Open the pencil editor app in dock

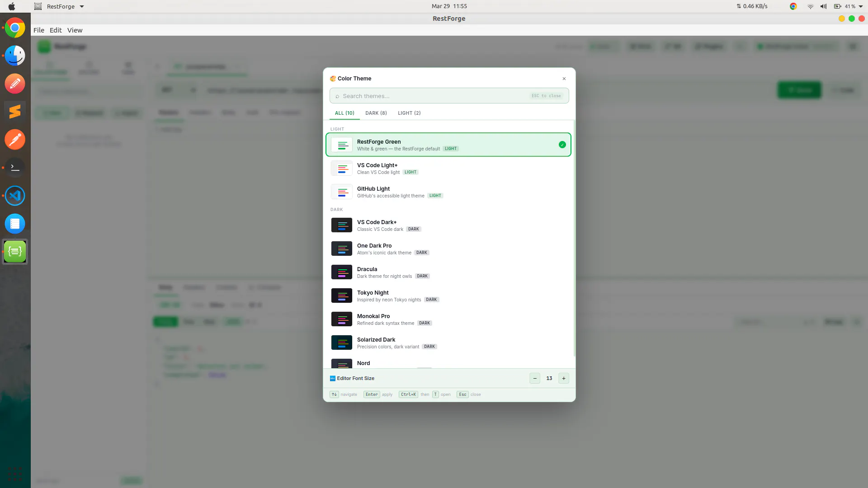coord(15,84)
